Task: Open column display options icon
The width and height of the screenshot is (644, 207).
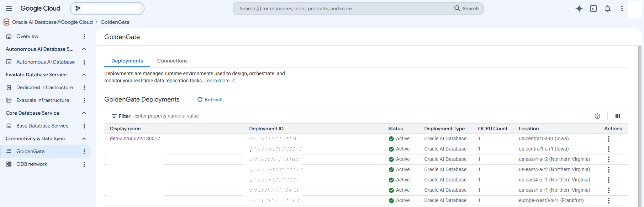Action: [x=618, y=116]
